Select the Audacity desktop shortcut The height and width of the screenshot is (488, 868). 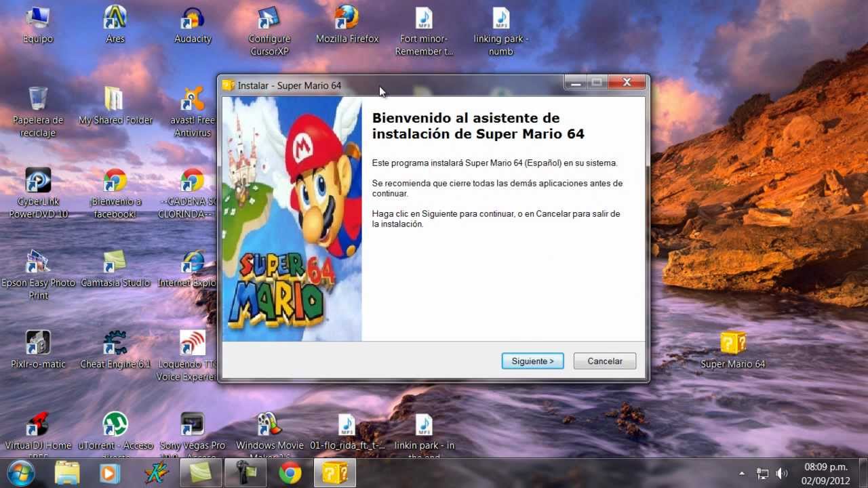(x=193, y=25)
